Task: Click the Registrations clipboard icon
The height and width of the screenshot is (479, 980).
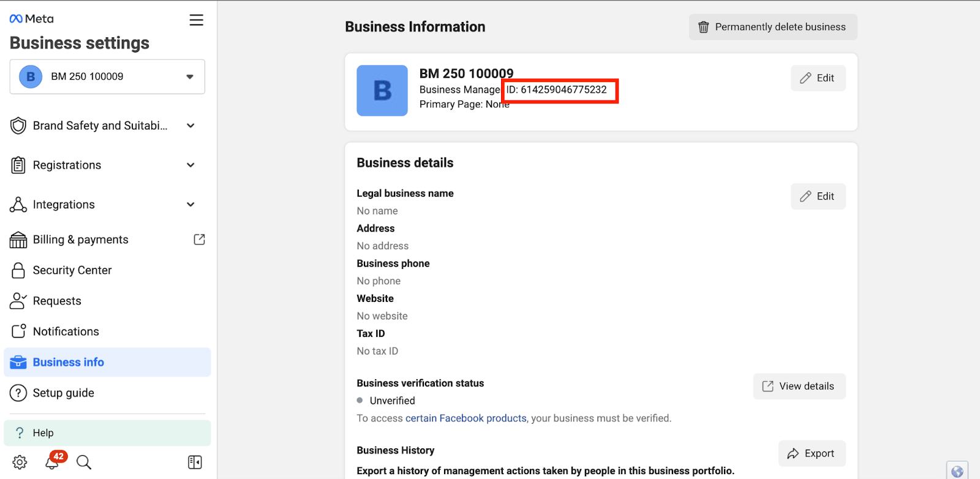Action: pos(18,165)
